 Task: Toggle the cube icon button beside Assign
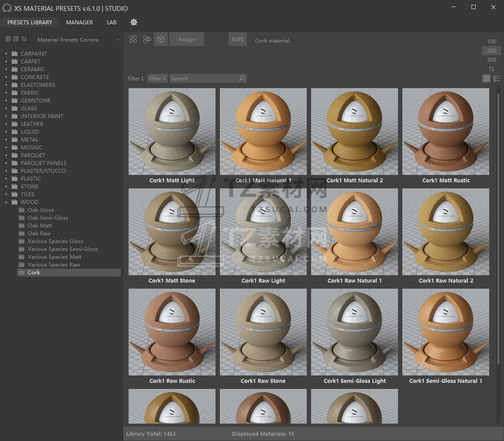(161, 39)
